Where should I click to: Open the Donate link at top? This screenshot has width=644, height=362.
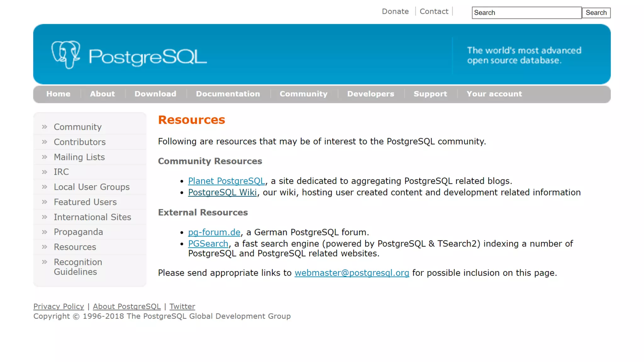point(395,12)
